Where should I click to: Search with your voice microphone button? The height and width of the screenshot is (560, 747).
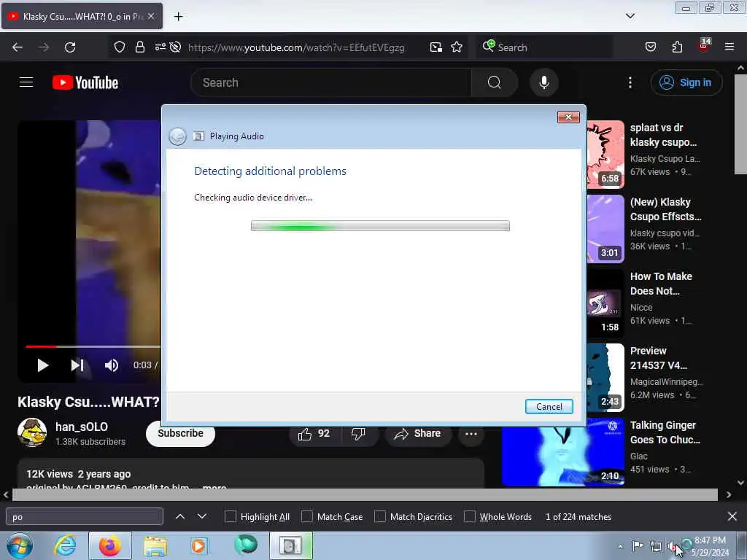pyautogui.click(x=543, y=82)
